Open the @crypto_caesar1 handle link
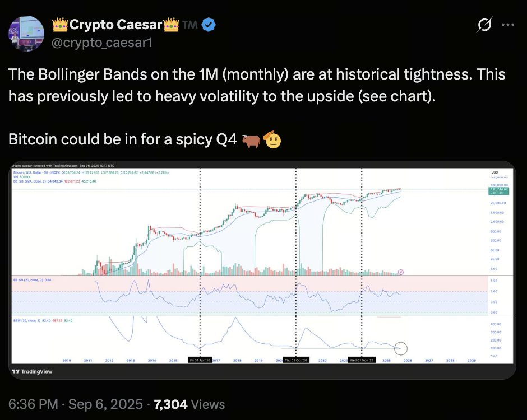 pyautogui.click(x=102, y=43)
